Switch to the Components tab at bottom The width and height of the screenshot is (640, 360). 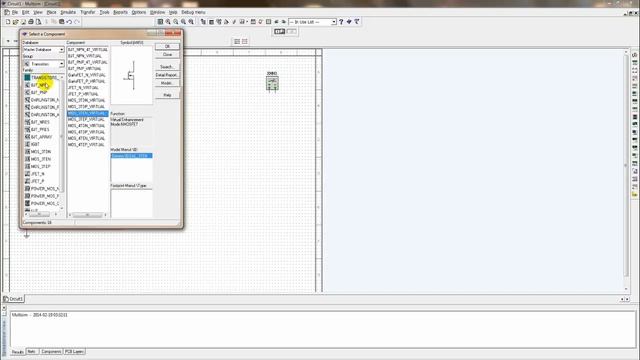tap(51, 351)
